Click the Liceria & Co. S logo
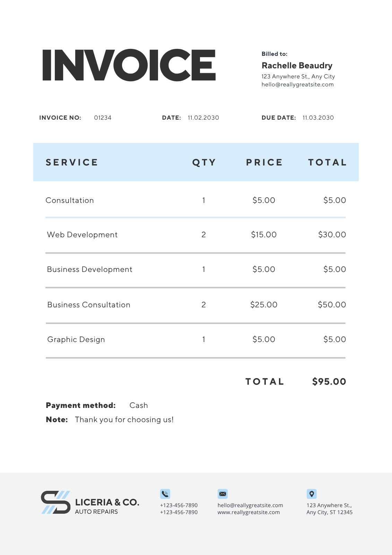The image size is (392, 555). tap(56, 502)
